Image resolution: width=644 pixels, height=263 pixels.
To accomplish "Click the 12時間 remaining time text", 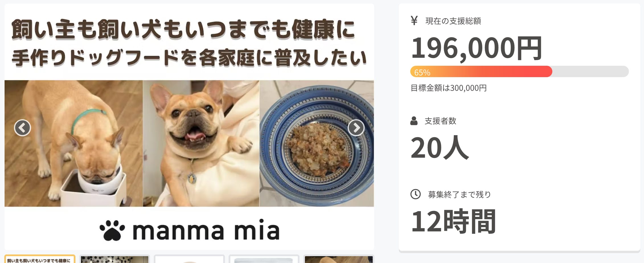I will [x=454, y=221].
